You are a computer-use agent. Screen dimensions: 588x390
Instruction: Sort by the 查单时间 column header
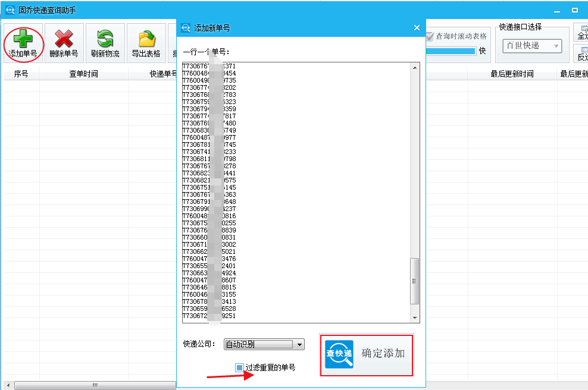83,74
